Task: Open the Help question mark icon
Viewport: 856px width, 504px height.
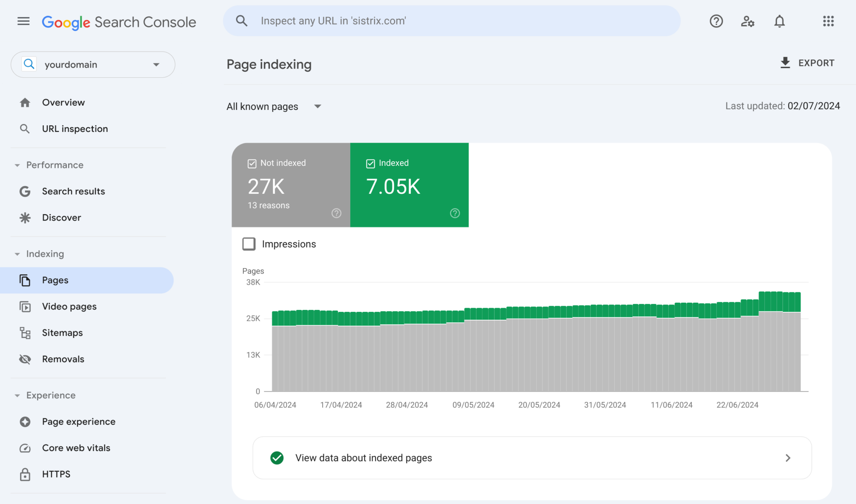Action: [716, 21]
